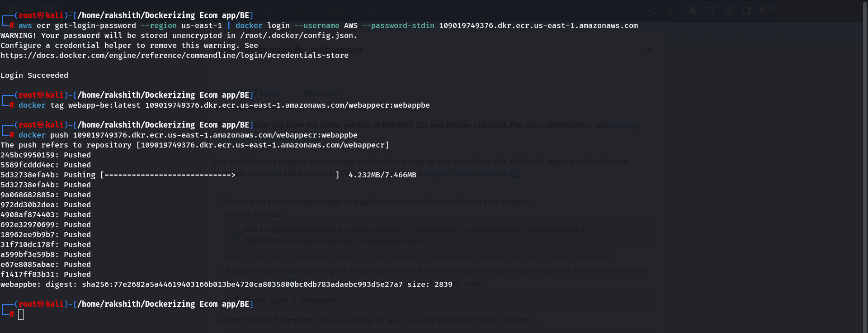Click the terminal cursor at the last prompt
Screen dimensions: 868x333
(21, 314)
